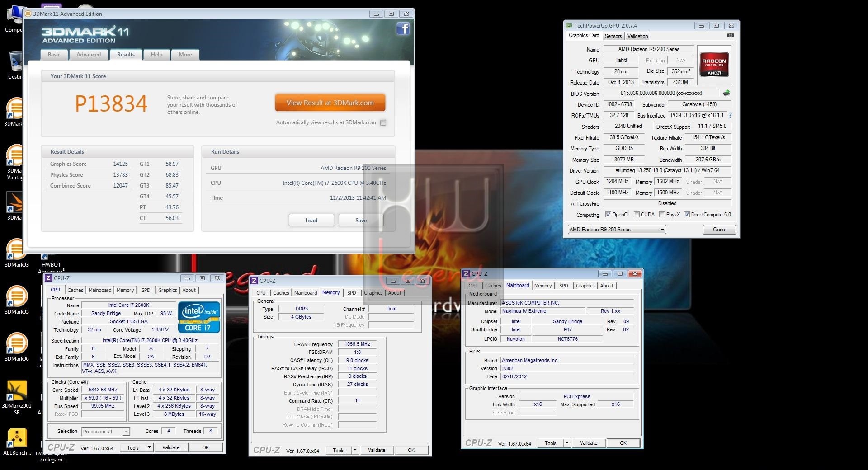
Task: Open the More tab in 3DMark 11
Action: click(x=185, y=55)
